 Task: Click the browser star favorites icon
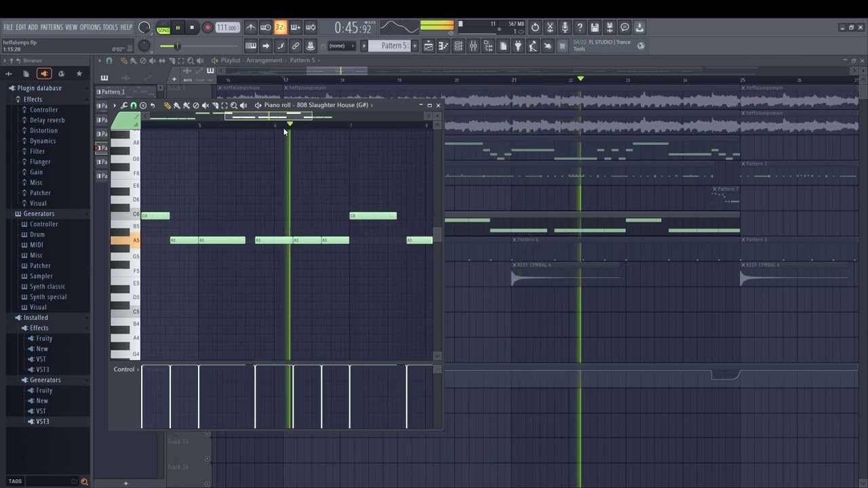point(79,73)
